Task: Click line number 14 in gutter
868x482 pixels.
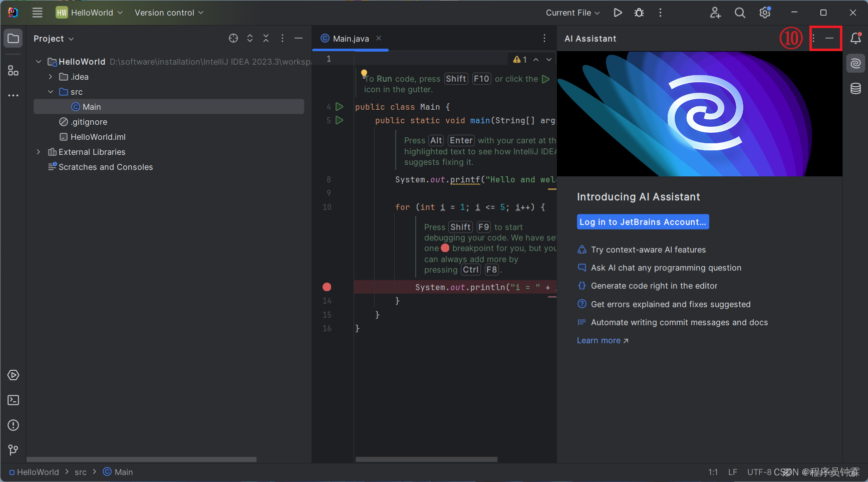Action: pos(327,301)
